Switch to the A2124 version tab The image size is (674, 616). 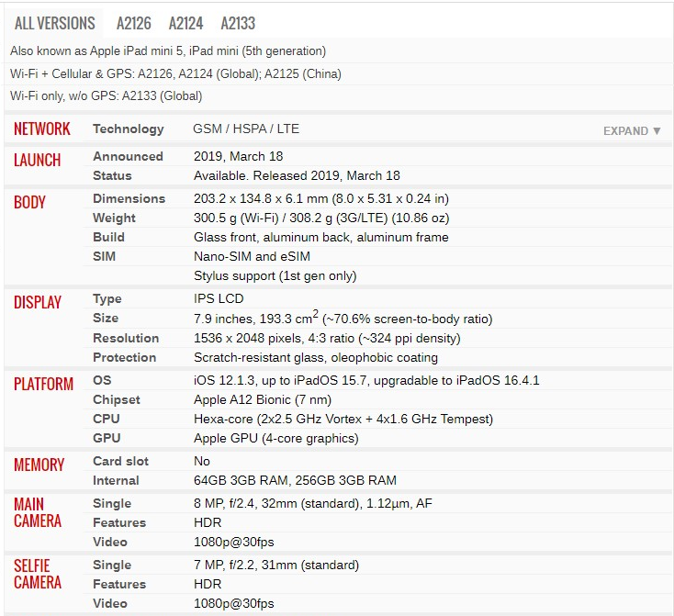pos(185,23)
